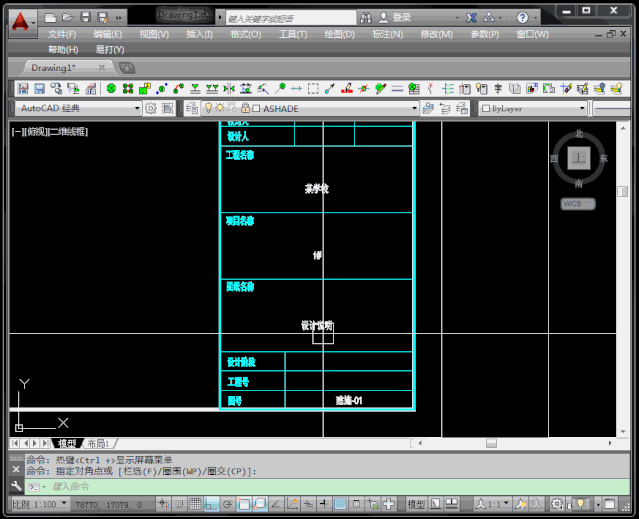Open workspace settings gear beside AutoCAD 经典
639x519 pixels.
pyautogui.click(x=151, y=108)
